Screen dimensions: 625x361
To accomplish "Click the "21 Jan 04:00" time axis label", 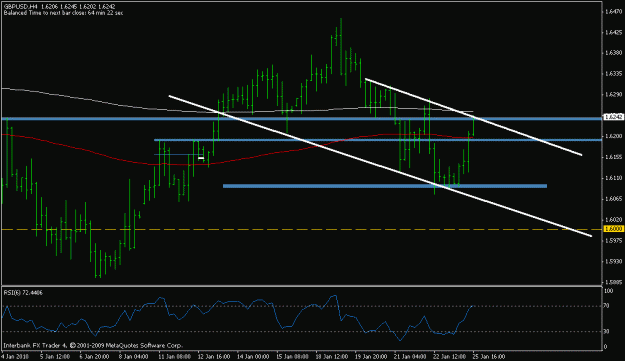I will (x=410, y=356).
